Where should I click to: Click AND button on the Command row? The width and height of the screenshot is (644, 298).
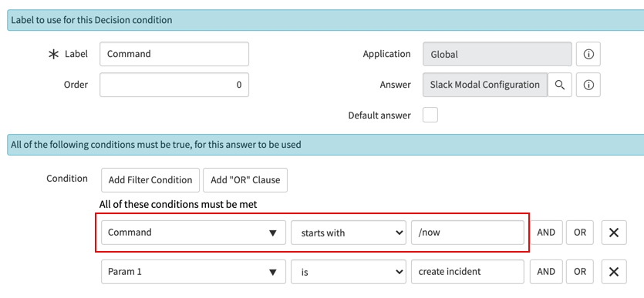546,233
